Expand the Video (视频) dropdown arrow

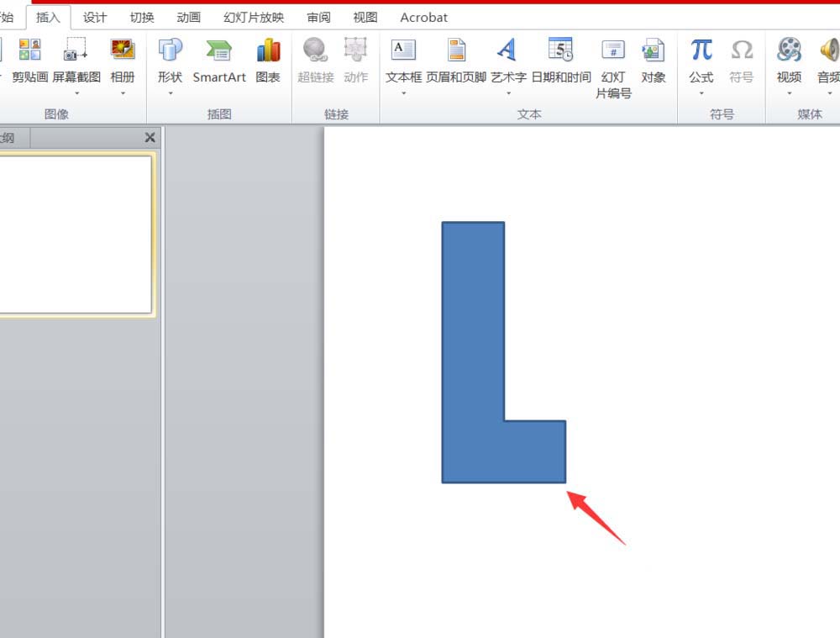tap(789, 93)
